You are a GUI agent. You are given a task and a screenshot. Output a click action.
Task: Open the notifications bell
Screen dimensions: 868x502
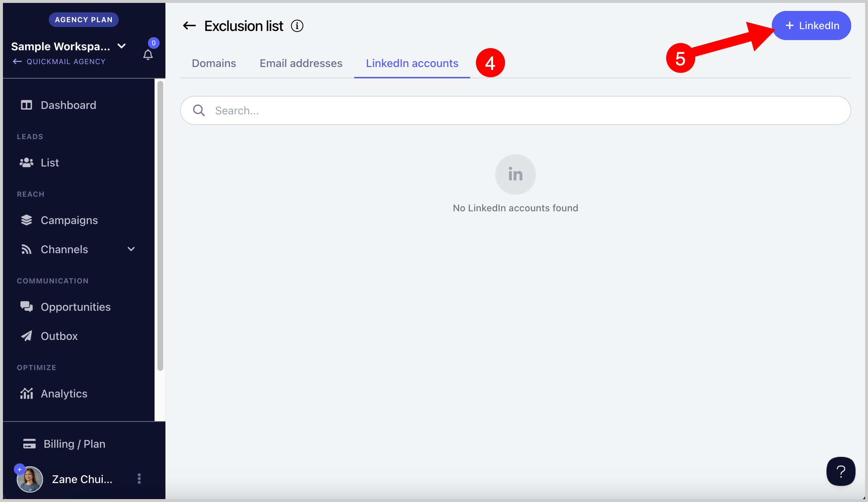(148, 55)
